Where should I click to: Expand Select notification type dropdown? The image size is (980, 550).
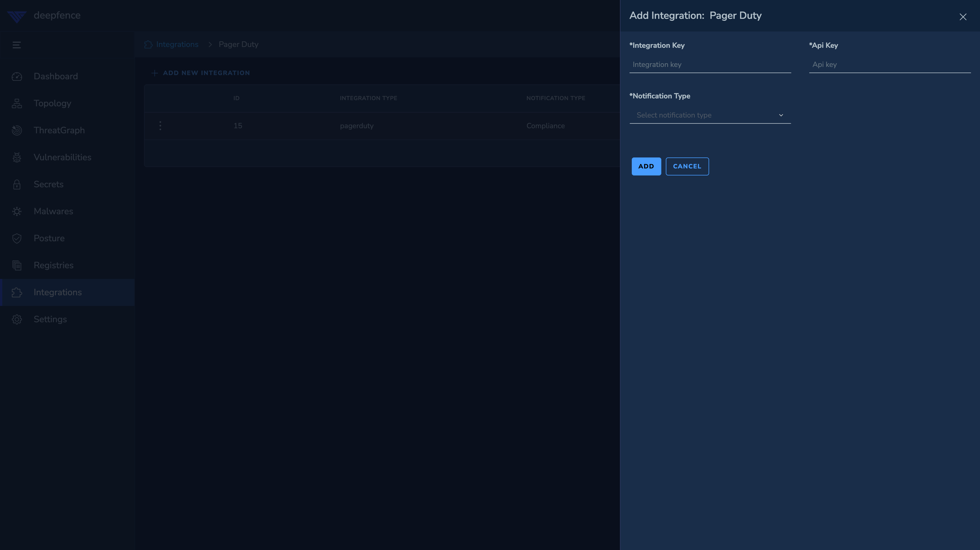(710, 115)
